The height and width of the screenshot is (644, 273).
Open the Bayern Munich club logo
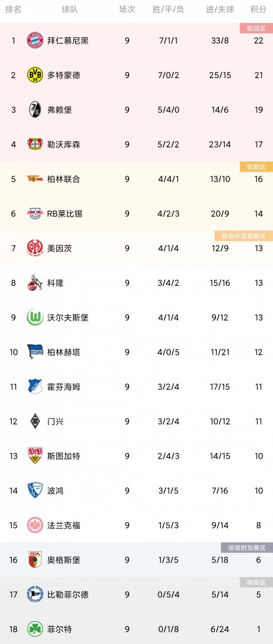click(x=35, y=40)
